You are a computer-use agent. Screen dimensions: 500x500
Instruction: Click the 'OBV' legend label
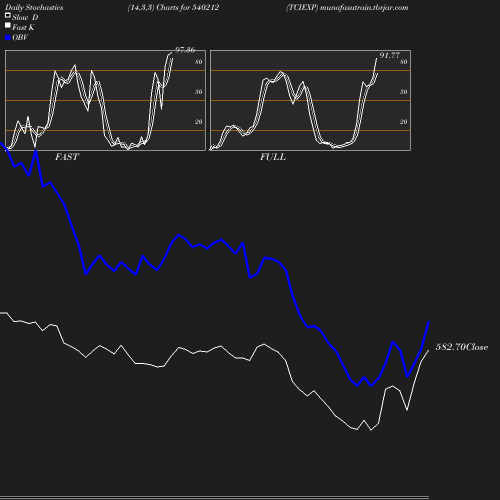[x=20, y=37]
